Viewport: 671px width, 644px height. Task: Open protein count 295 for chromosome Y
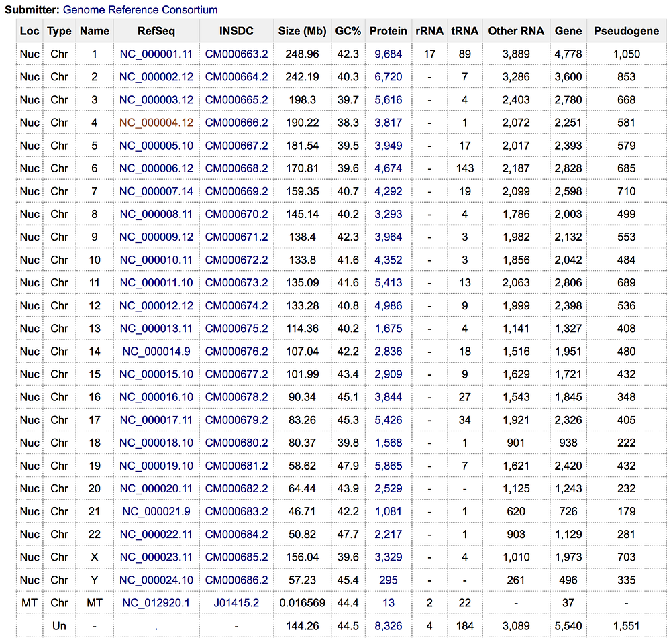pos(389,581)
